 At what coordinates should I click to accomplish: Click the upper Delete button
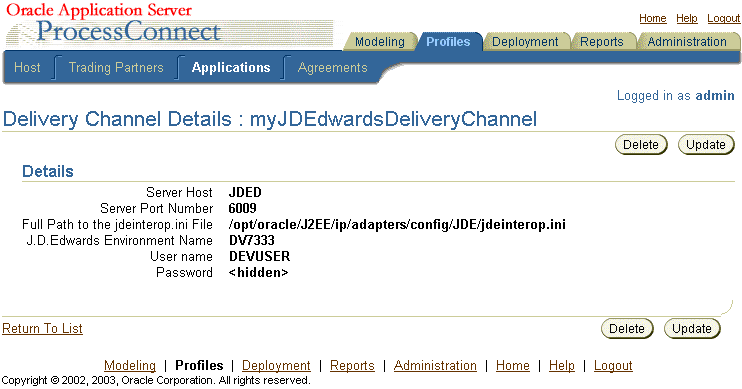pos(641,145)
